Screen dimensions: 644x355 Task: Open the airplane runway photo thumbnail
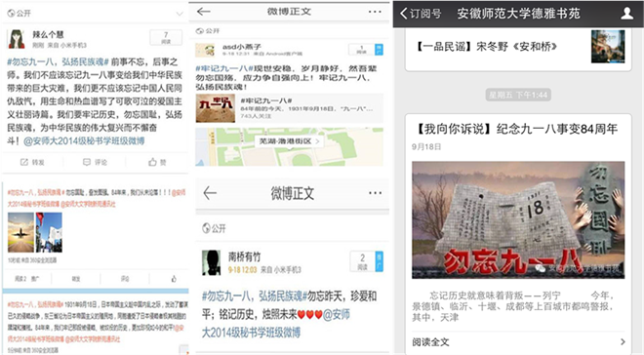(20, 232)
